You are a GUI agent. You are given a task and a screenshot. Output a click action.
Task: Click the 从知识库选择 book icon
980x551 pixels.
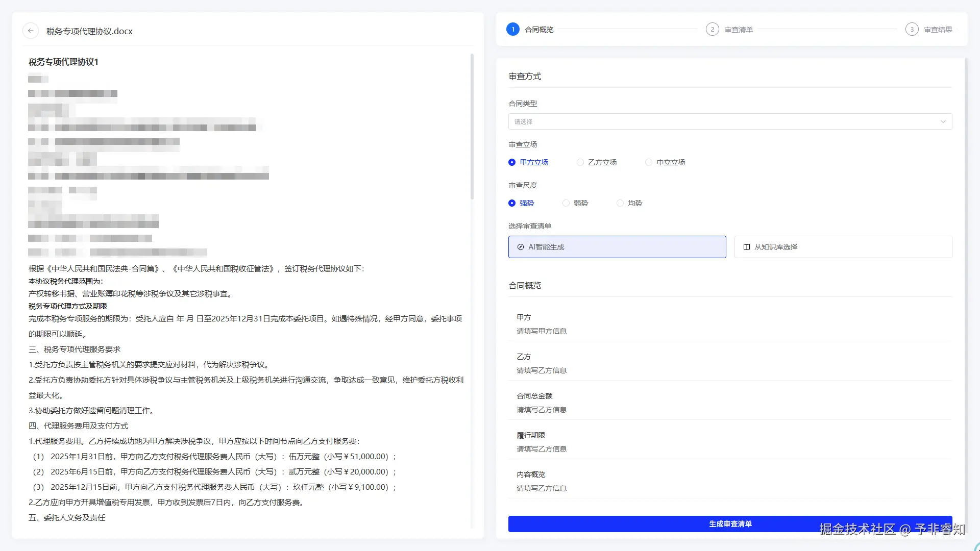click(747, 247)
